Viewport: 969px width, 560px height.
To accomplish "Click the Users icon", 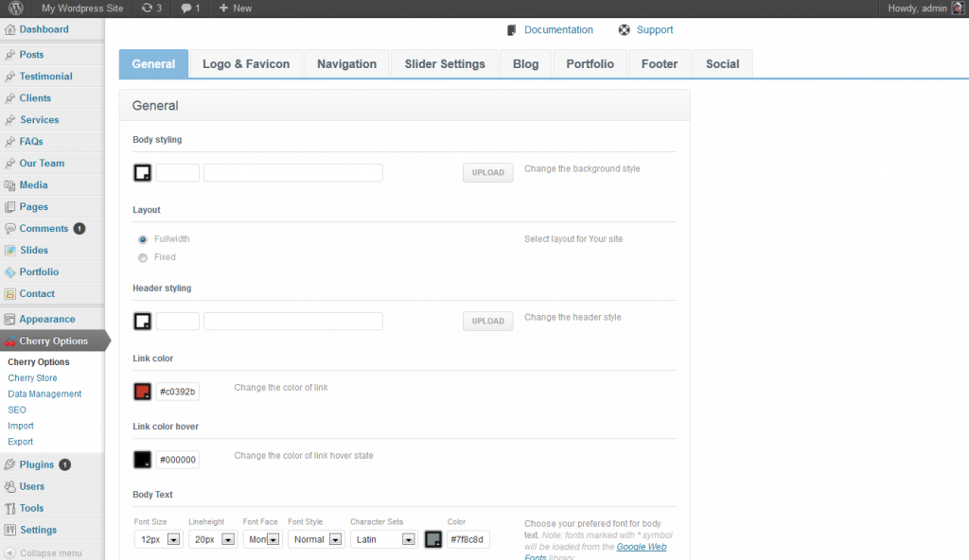I will click(9, 486).
